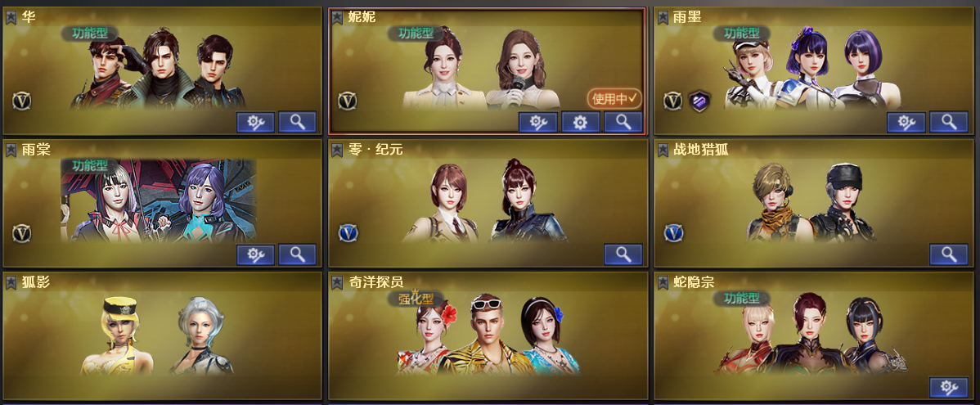Open wrench-gear settings on 蛇隐宗 card
980x405 pixels.
949,388
